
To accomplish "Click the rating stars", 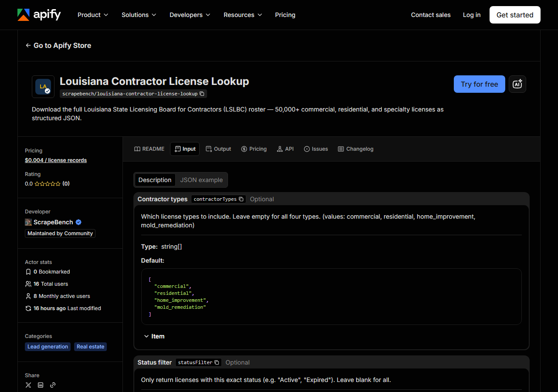I will [48, 184].
